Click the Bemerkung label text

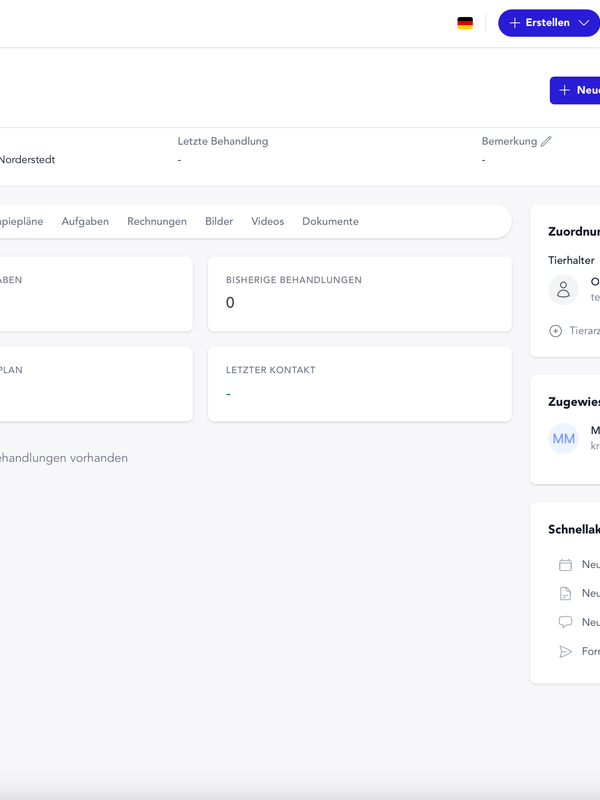(x=509, y=141)
